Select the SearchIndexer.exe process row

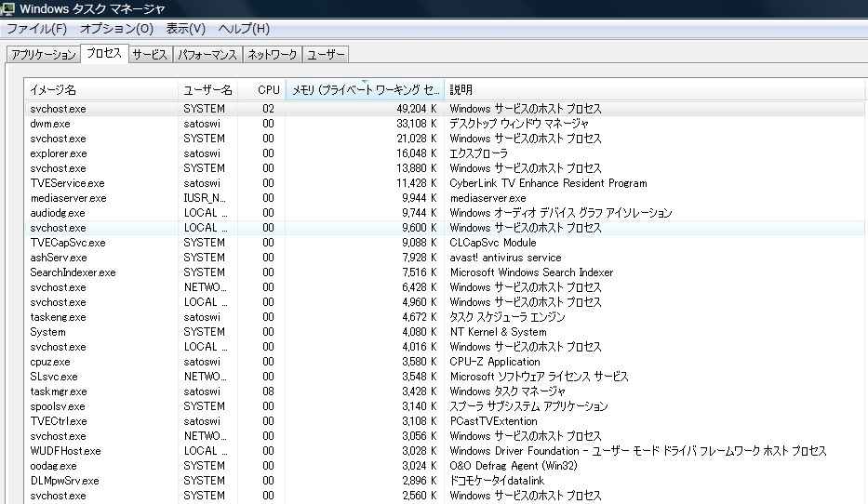445,272
